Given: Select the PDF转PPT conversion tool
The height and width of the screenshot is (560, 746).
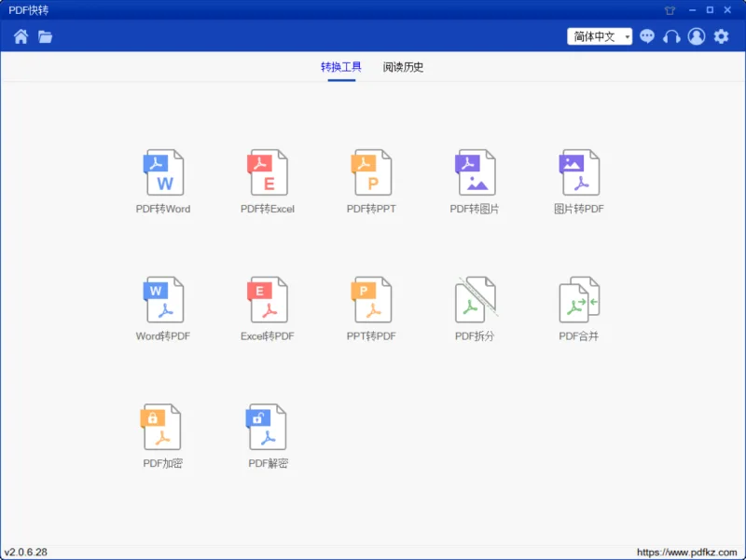Looking at the screenshot, I should (371, 182).
